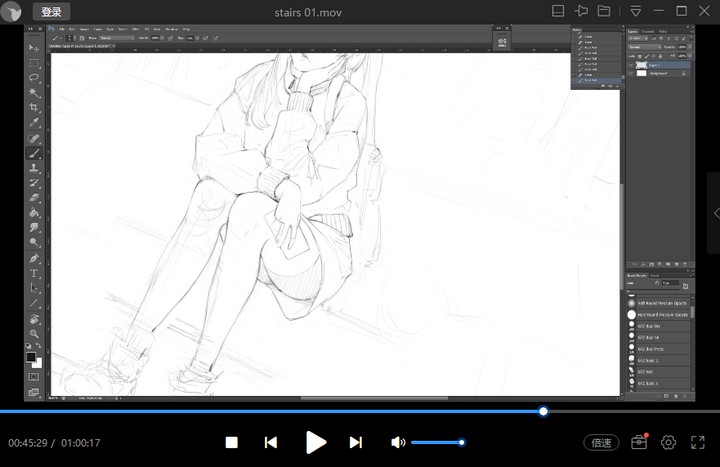The width and height of the screenshot is (720, 467).
Task: Select the Lasso tool
Action: tap(34, 78)
